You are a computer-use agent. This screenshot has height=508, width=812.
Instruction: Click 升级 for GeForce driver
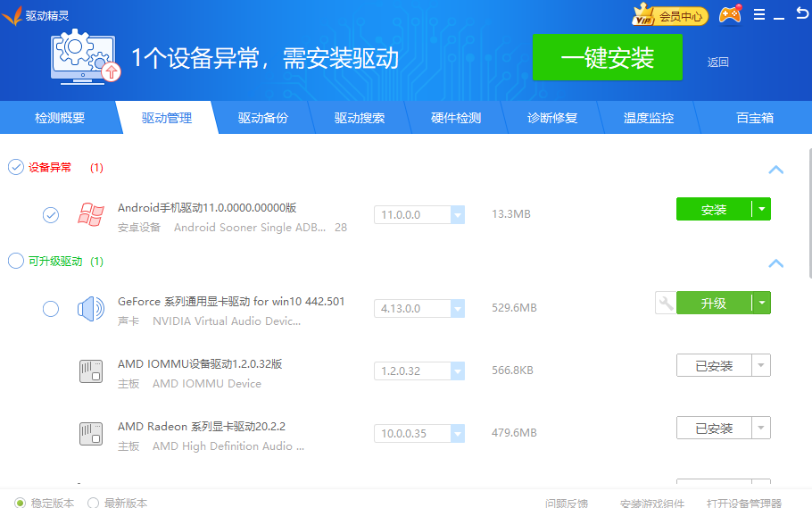tap(714, 303)
